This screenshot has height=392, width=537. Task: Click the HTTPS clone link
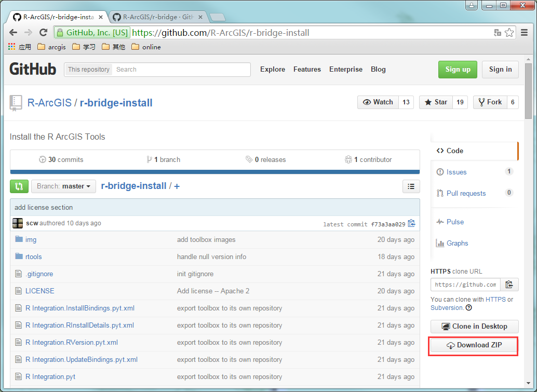(495, 299)
